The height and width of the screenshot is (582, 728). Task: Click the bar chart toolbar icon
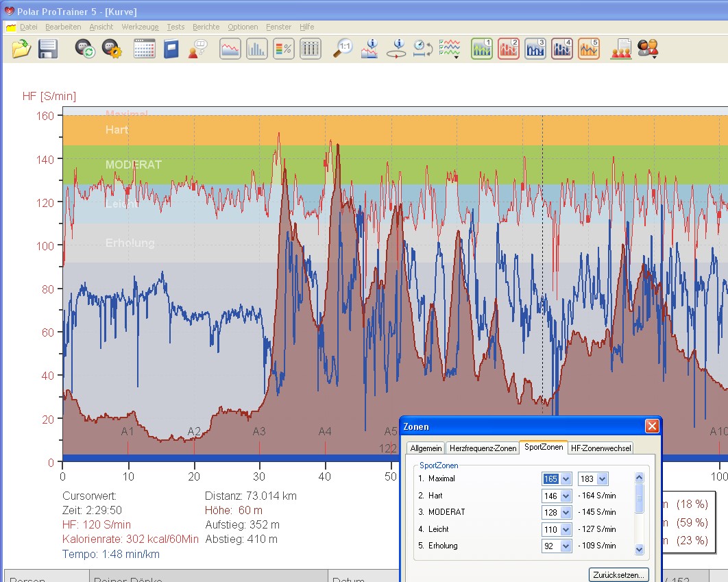[256, 49]
